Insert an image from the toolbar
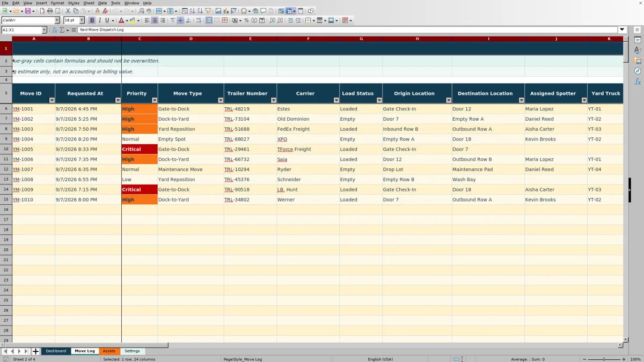The height and width of the screenshot is (362, 644). point(218,11)
